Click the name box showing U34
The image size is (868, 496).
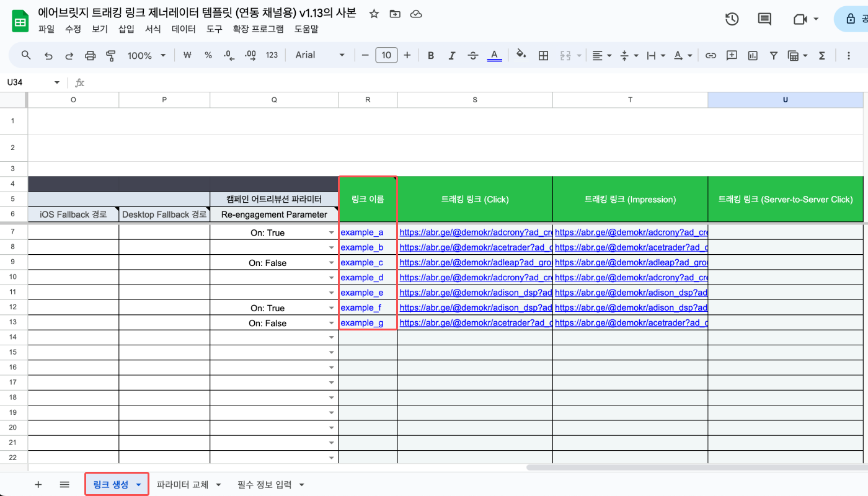(x=33, y=82)
